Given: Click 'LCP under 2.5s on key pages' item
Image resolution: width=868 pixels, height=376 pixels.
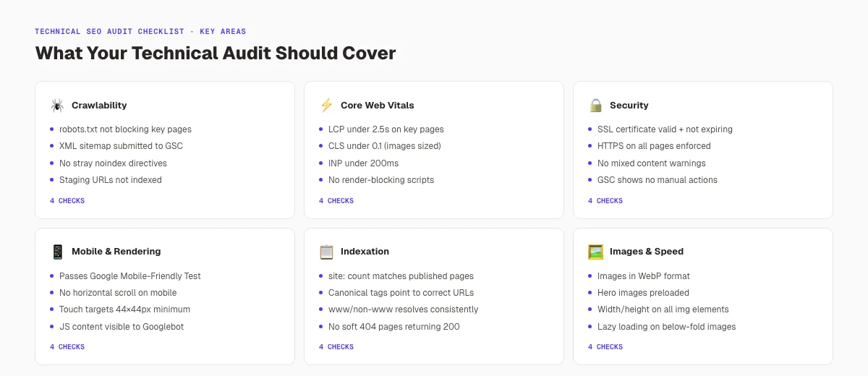Looking at the screenshot, I should click(x=386, y=129).
